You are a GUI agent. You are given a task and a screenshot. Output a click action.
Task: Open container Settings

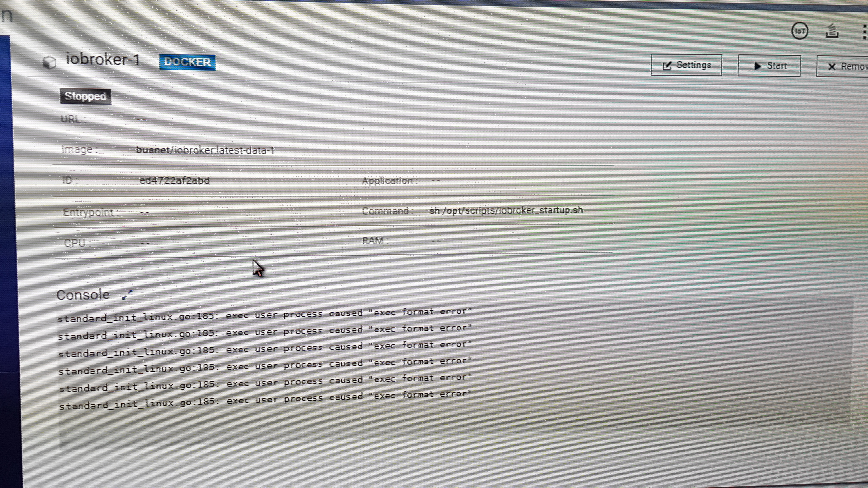coord(686,65)
